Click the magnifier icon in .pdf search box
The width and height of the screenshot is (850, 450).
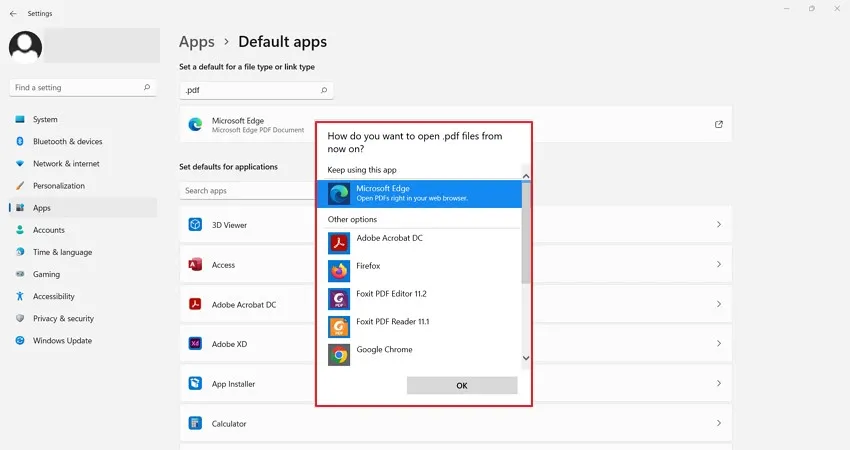pos(324,91)
